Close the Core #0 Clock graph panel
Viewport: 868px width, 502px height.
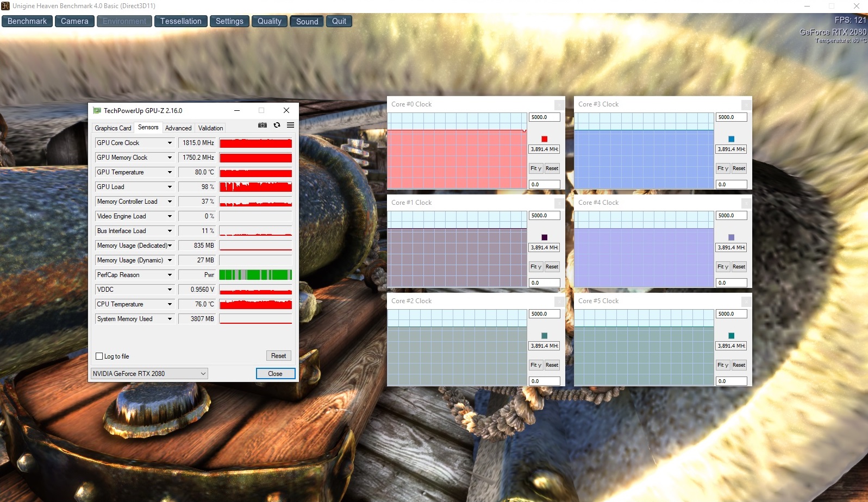pos(559,105)
